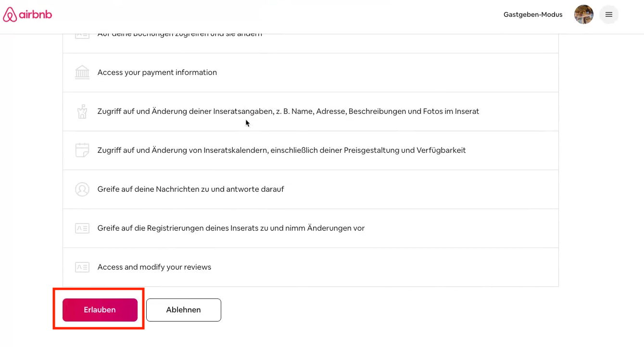The width and height of the screenshot is (644, 347).
Task: Click 'Greife auf deine Nachrichten' text
Action: [x=190, y=189]
